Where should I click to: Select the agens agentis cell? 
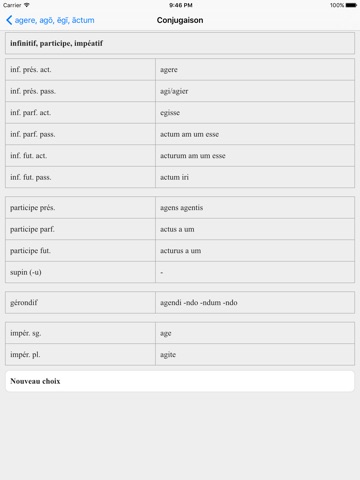point(255,208)
